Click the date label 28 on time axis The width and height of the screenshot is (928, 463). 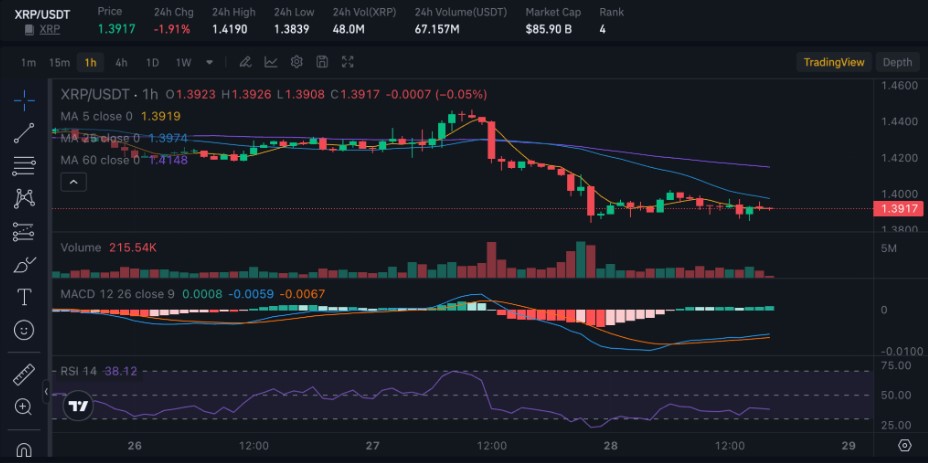click(x=610, y=446)
